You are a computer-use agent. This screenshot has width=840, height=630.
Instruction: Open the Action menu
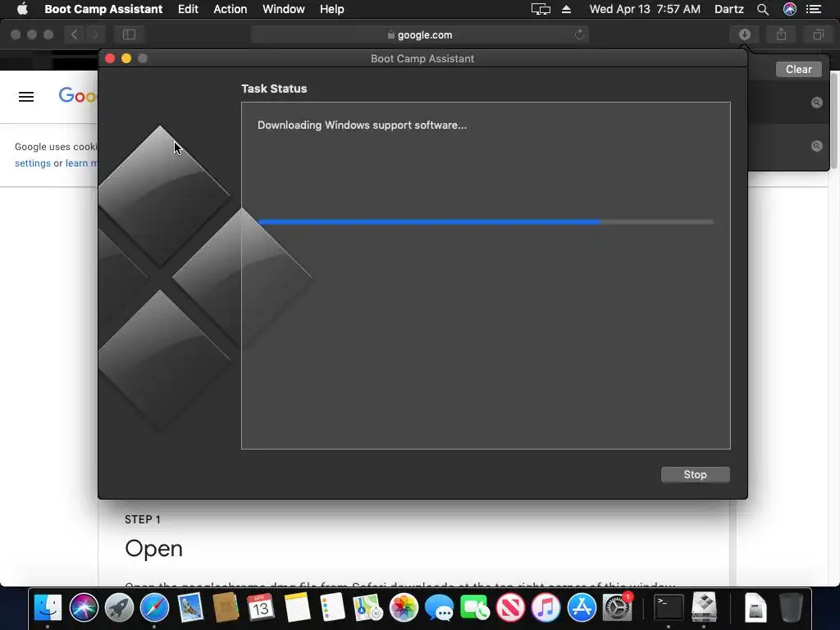tap(231, 9)
